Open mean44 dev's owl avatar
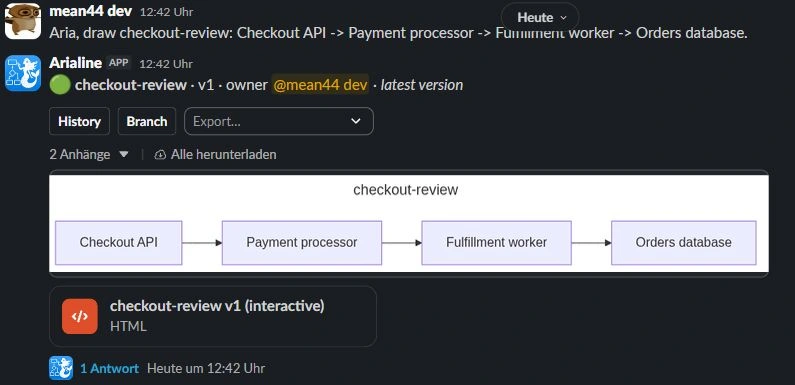Viewport: 795px width, 385px height. (x=23, y=21)
